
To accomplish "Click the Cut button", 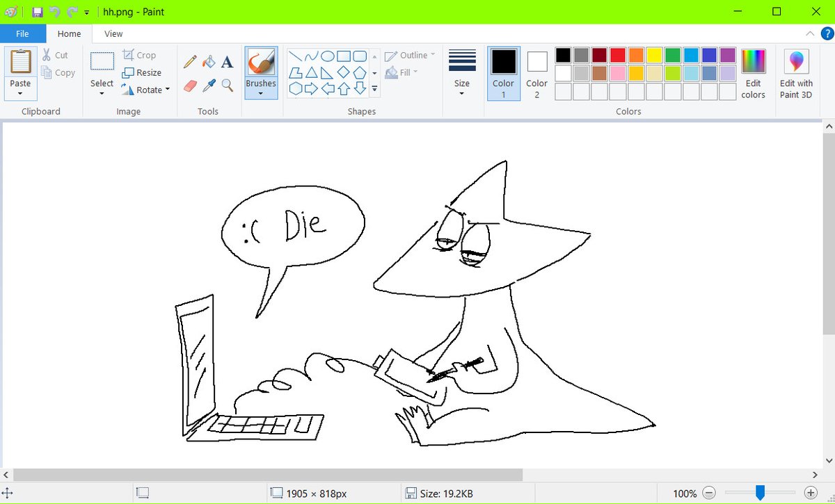I will [55, 55].
